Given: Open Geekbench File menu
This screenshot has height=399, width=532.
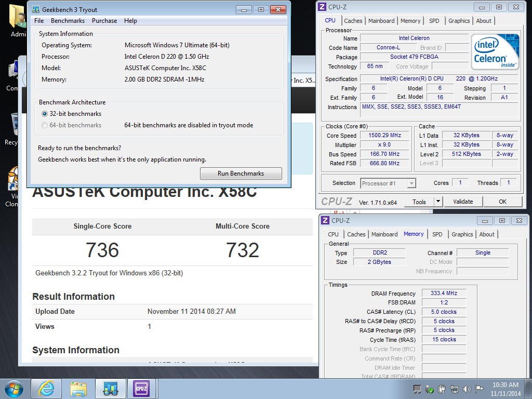Looking at the screenshot, I should [x=39, y=21].
